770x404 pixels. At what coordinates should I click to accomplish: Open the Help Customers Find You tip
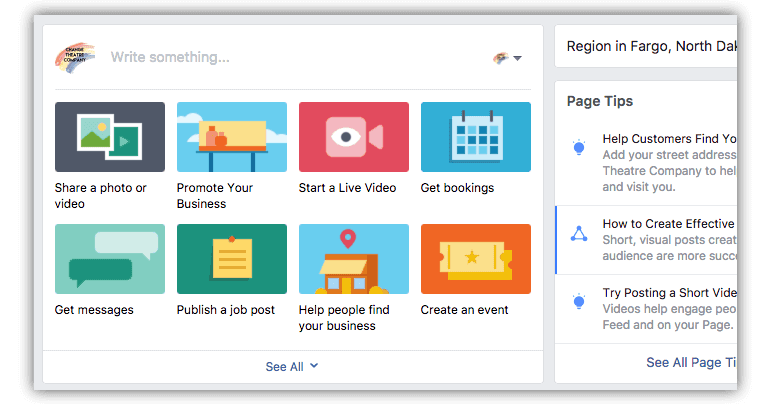668,139
